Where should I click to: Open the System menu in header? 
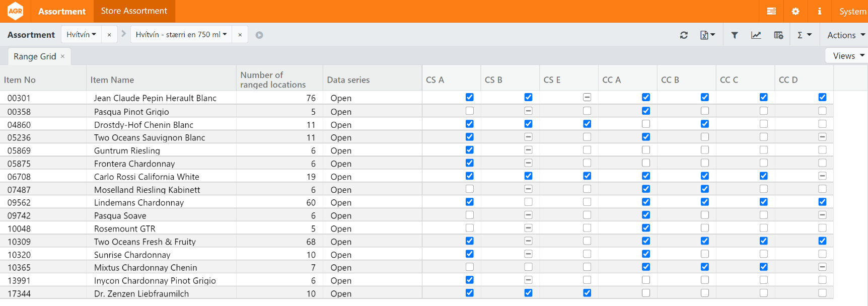852,12
